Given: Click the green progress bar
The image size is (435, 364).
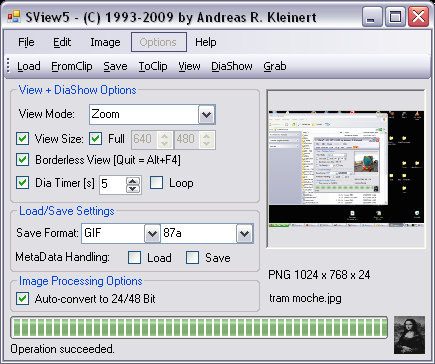Looking at the screenshot, I should (x=199, y=327).
